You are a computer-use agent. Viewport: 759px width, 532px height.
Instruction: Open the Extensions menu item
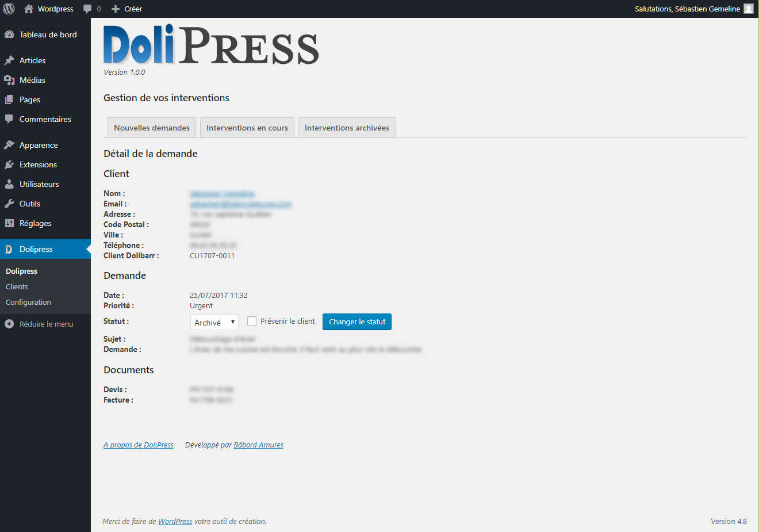[45, 164]
